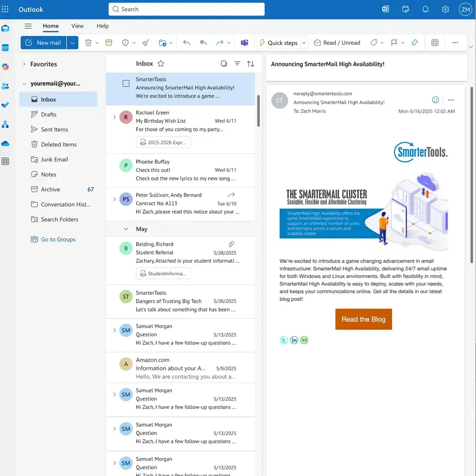The height and width of the screenshot is (476, 476).
Task: Switch to the View tab
Action: 77,26
